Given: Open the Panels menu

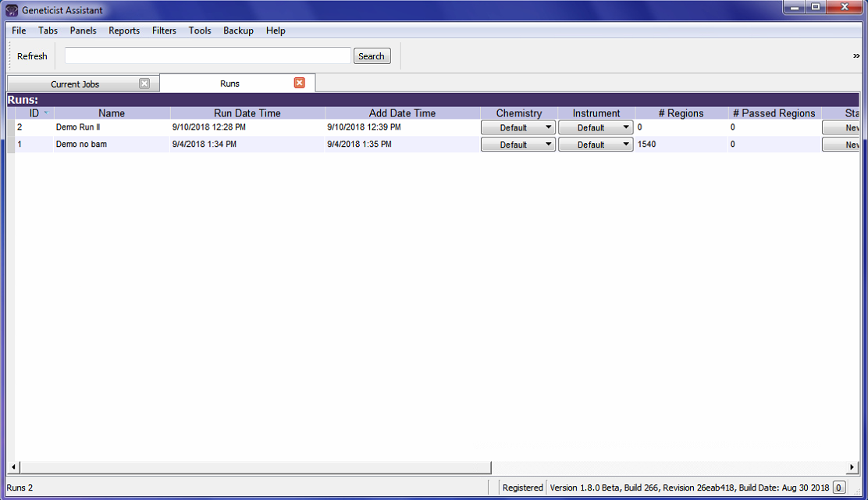Looking at the screenshot, I should point(83,30).
